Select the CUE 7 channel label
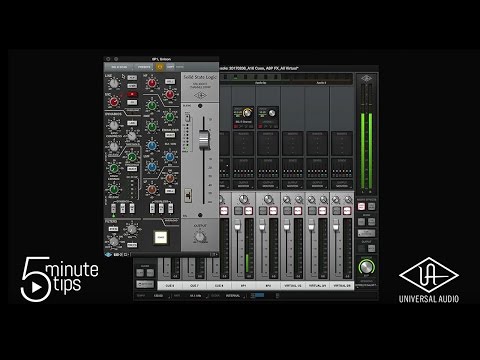The image size is (480, 360). click(x=194, y=286)
